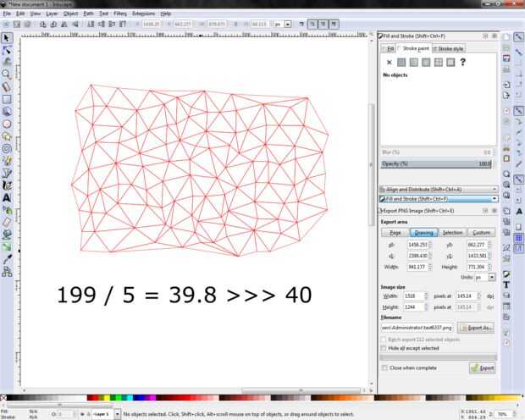Choose Unset paint question mark button
Screen dimensions: 525x420
462,63
